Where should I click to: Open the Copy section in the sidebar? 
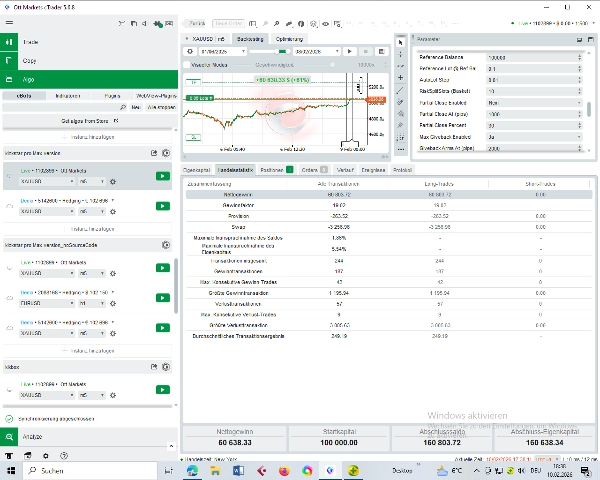click(89, 60)
